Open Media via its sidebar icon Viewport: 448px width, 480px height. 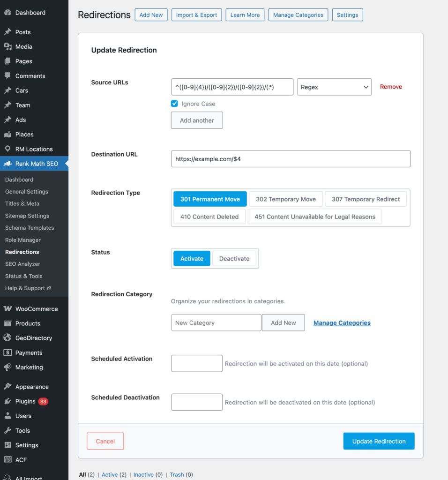pyautogui.click(x=7, y=47)
